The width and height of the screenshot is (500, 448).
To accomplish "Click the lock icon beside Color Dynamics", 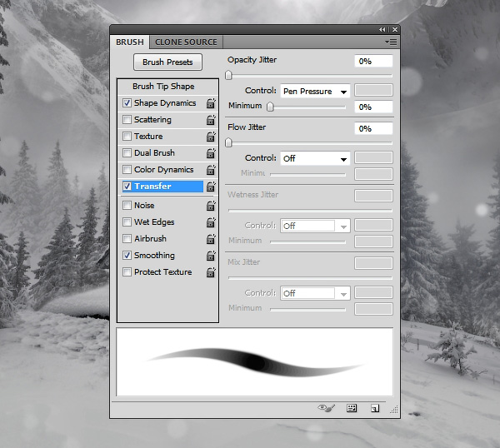I will [211, 170].
